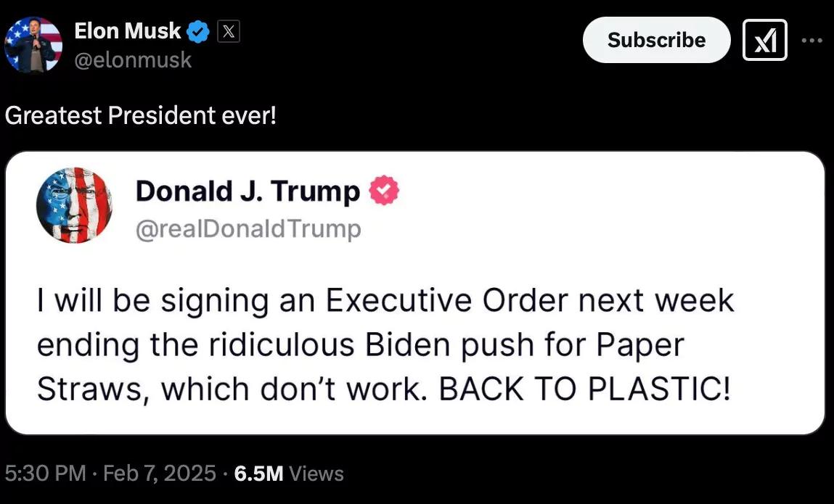This screenshot has width=834, height=504.
Task: Click the 'Views' label
Action: [316, 474]
